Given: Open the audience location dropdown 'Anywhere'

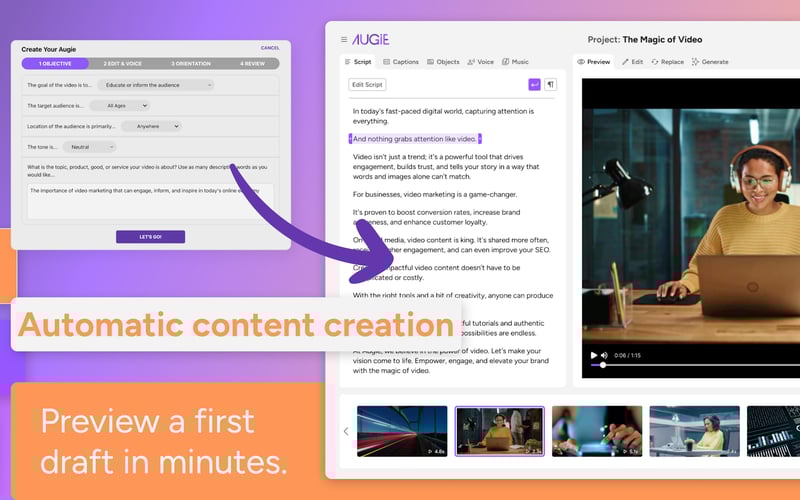Looking at the screenshot, I should point(152,126).
